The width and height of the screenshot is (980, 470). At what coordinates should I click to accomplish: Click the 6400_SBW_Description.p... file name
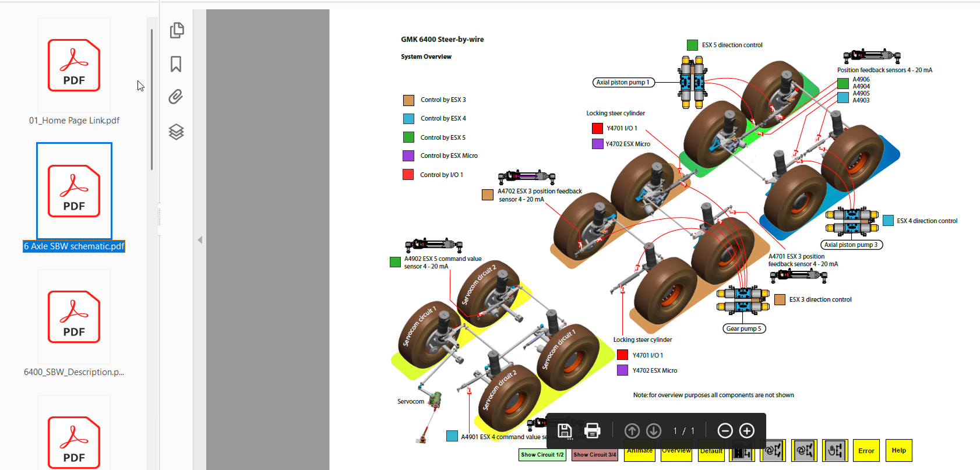click(74, 372)
